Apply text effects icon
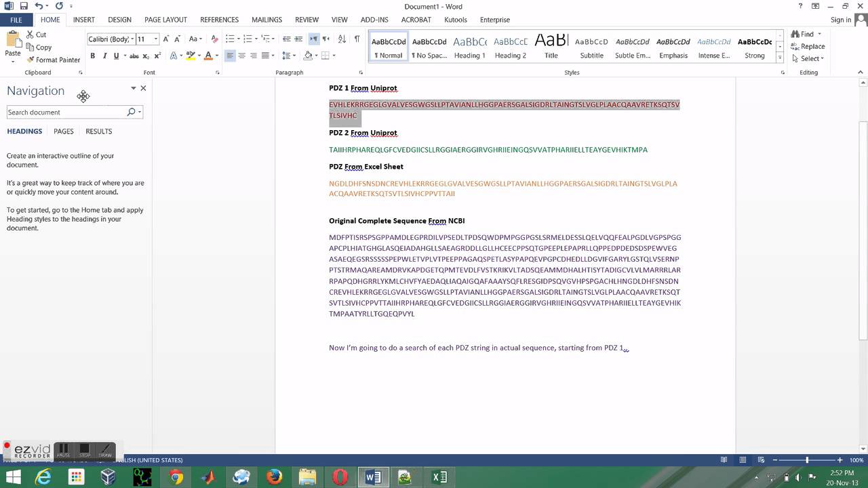The height and width of the screenshot is (488, 868). point(174,56)
